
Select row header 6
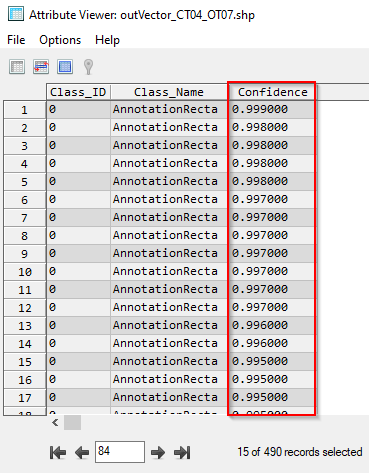[25, 200]
